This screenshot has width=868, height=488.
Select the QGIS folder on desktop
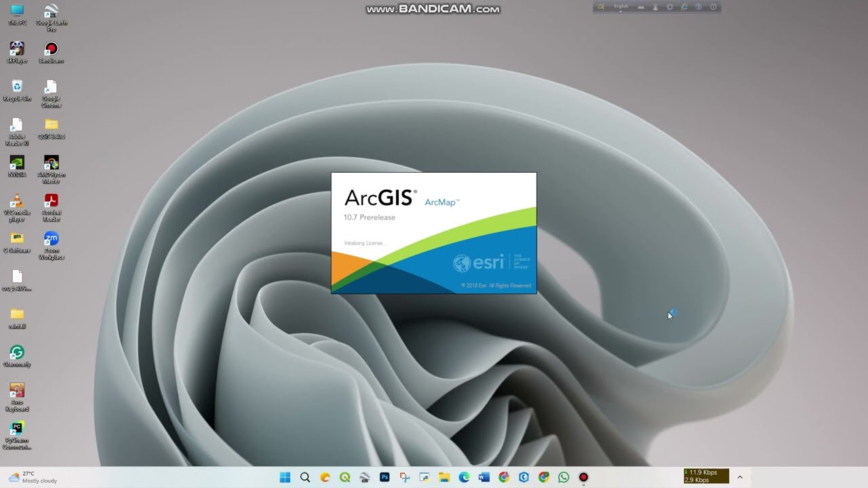(x=51, y=128)
